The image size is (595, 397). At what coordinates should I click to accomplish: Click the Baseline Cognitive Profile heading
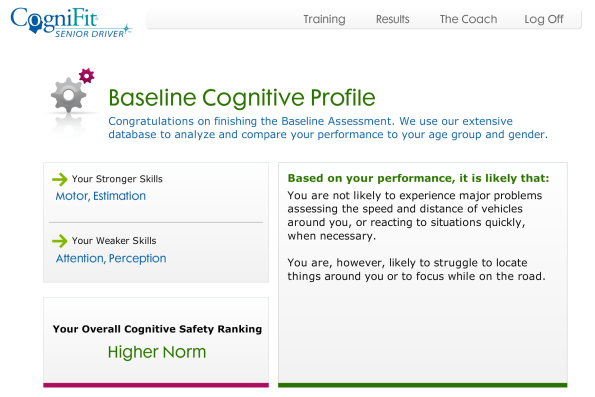(x=242, y=98)
